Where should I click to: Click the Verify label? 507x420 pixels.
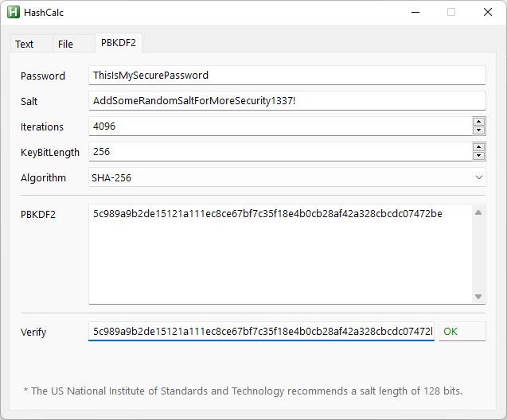pyautogui.click(x=33, y=332)
